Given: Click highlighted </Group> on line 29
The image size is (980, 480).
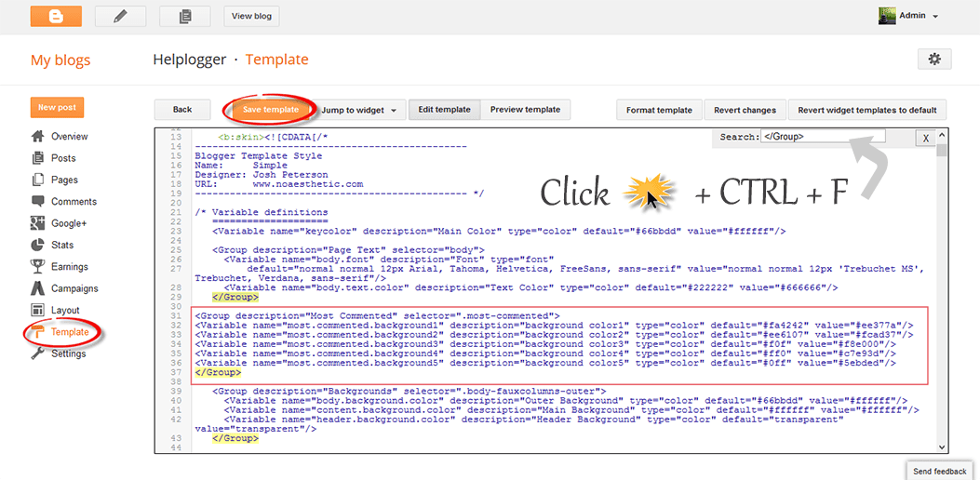Looking at the screenshot, I should [x=235, y=297].
